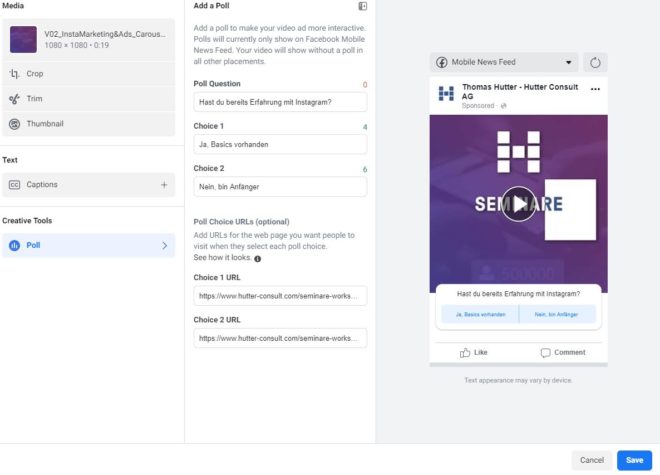Image resolution: width=660 pixels, height=475 pixels.
Task: Open the Mobile News Feed placement dropdown
Action: pyautogui.click(x=504, y=62)
